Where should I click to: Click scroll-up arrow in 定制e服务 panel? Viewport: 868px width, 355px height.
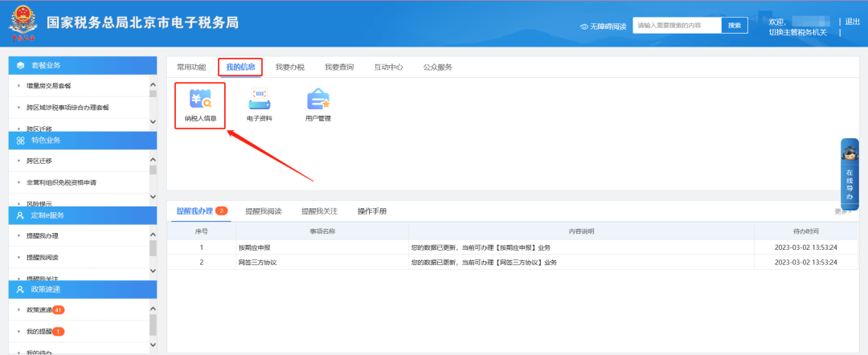pos(154,235)
